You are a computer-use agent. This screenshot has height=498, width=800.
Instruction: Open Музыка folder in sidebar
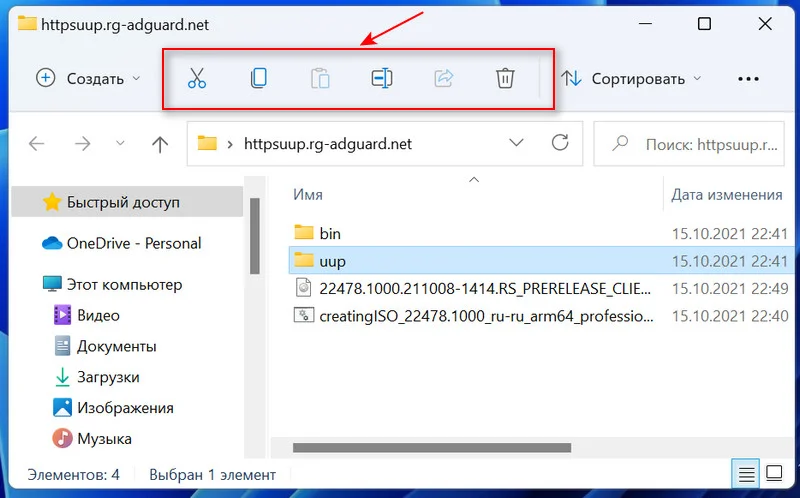tap(92, 439)
